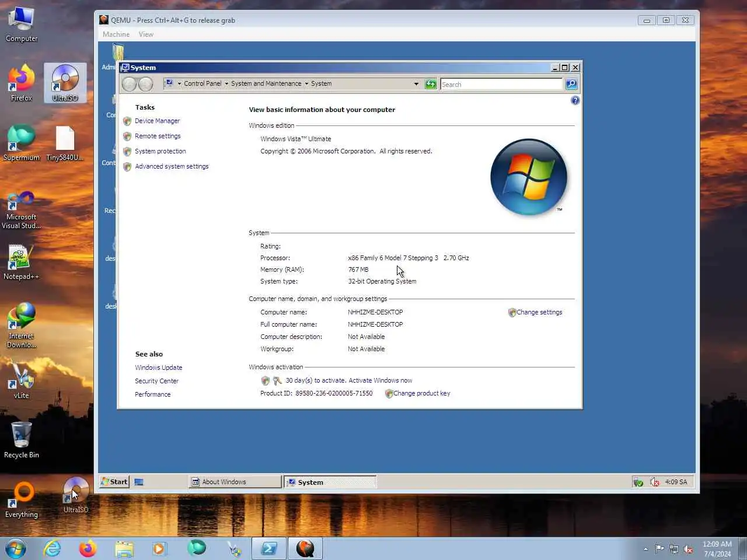Image resolution: width=747 pixels, height=560 pixels.
Task: Click guest tray muted volume icon
Action: [x=655, y=482]
